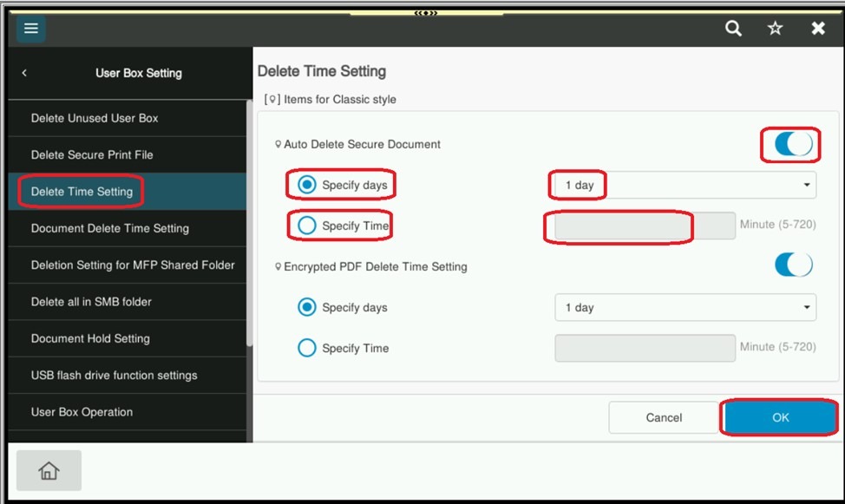
Task: Open the Auto Delete Secure Document days dropdown
Action: tap(685, 186)
